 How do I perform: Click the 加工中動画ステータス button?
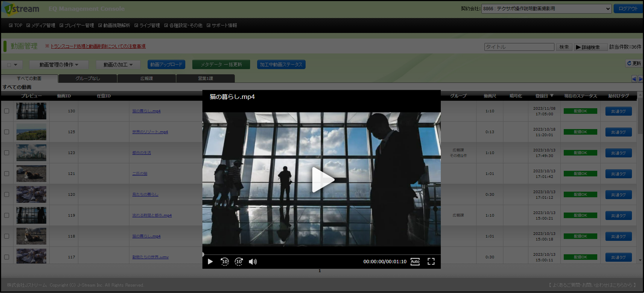point(281,64)
